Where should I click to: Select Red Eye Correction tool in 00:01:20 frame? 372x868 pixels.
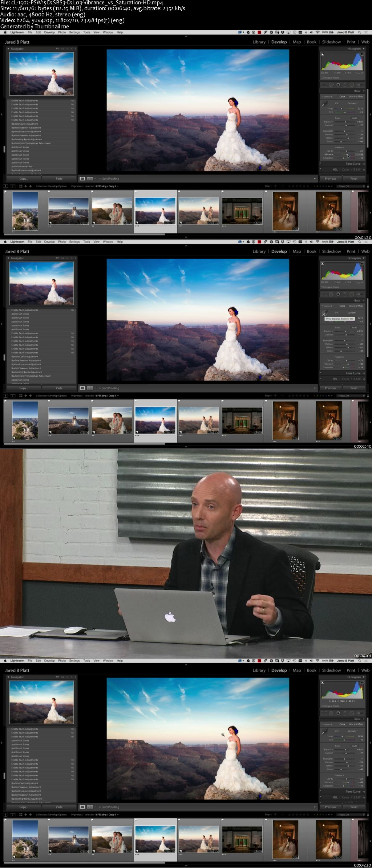(338, 85)
